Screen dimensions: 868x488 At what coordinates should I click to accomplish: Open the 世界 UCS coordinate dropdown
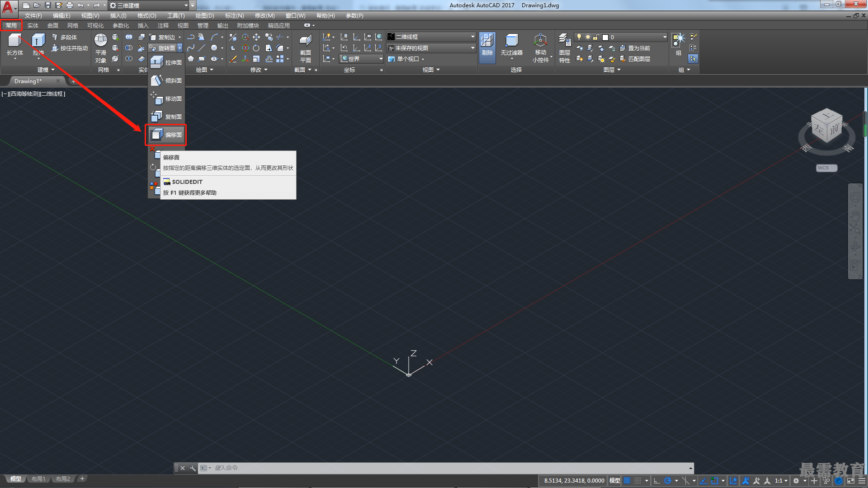click(x=361, y=59)
